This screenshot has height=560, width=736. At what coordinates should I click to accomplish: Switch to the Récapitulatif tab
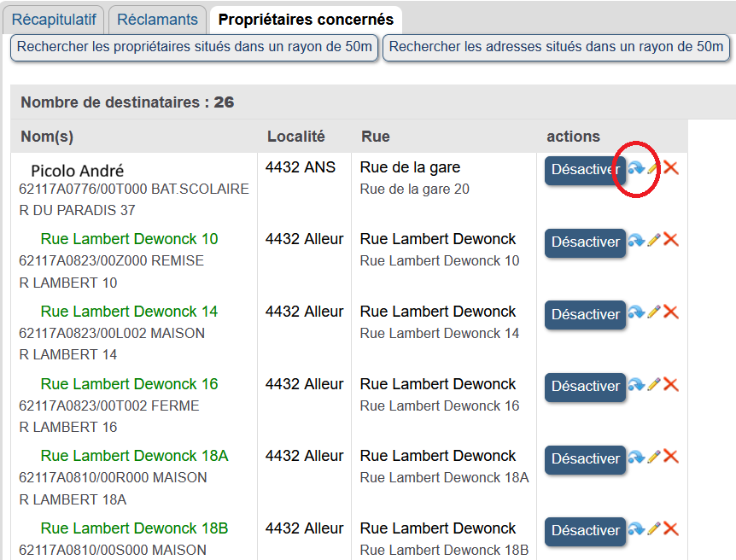pos(56,20)
